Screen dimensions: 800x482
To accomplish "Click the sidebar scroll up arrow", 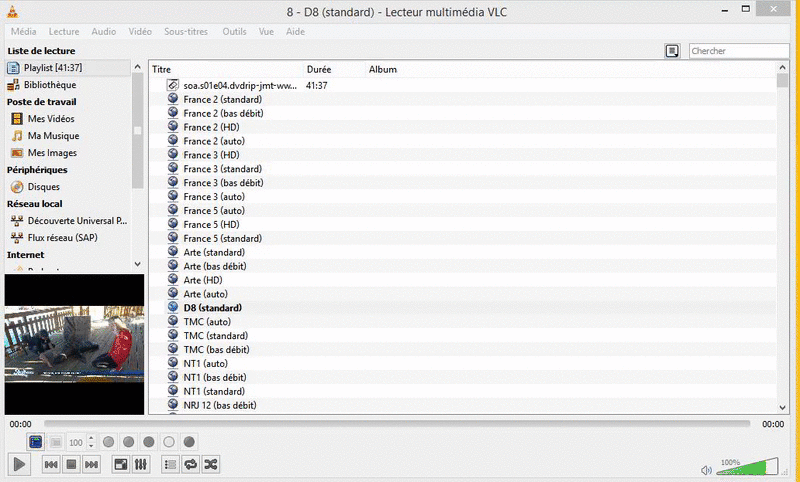I will tap(137, 67).
